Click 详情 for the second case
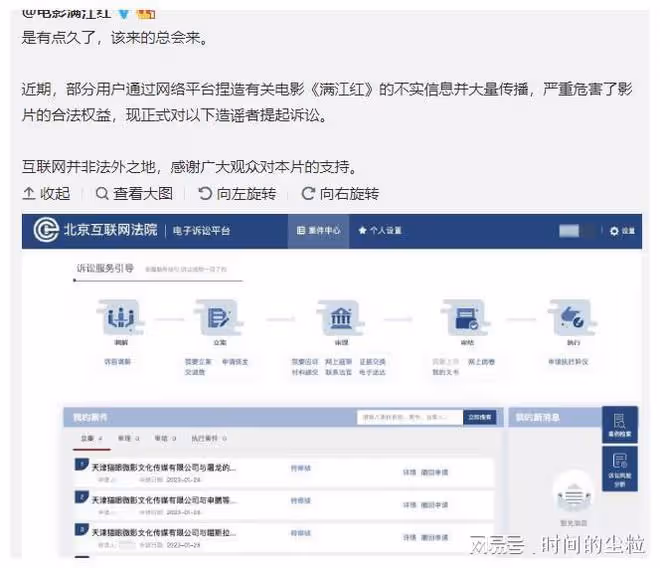Image resolution: width=660 pixels, height=568 pixels. (x=410, y=505)
